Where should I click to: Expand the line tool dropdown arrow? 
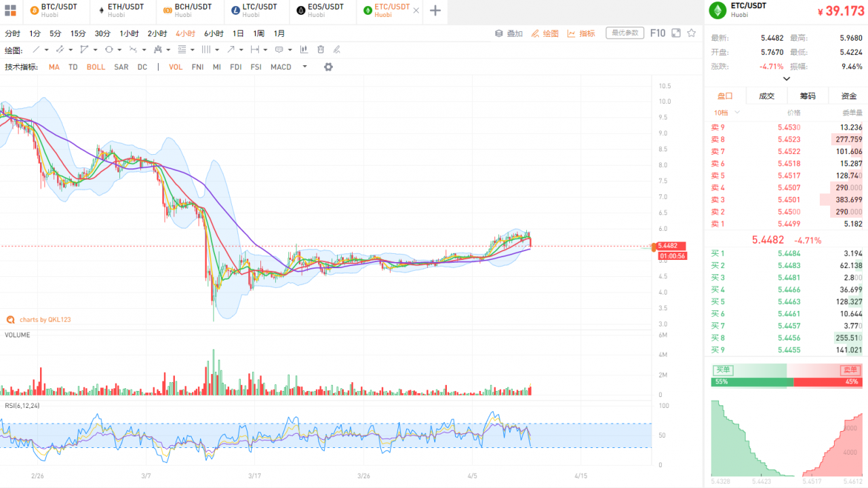[47, 50]
